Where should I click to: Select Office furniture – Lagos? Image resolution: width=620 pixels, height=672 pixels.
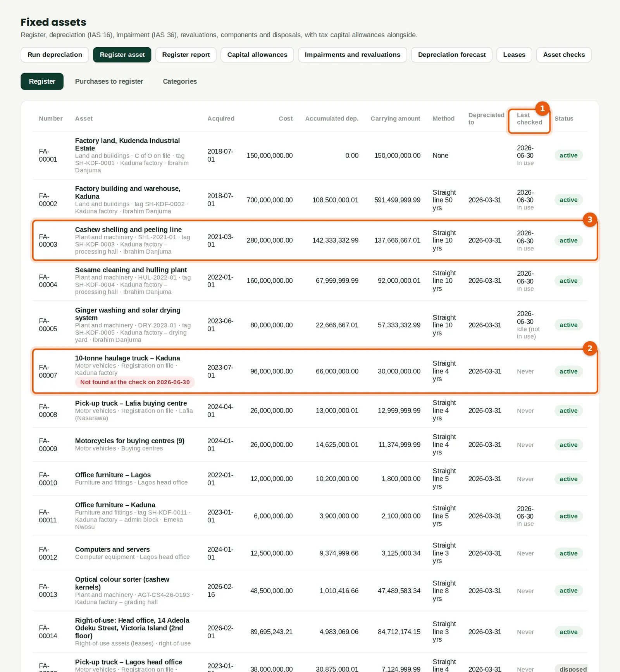(x=113, y=475)
